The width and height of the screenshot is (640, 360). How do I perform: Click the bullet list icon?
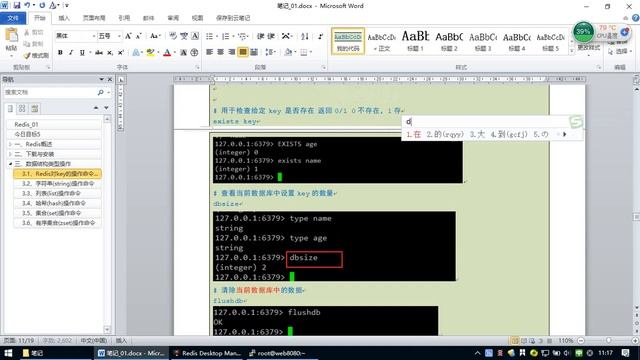pos(209,36)
